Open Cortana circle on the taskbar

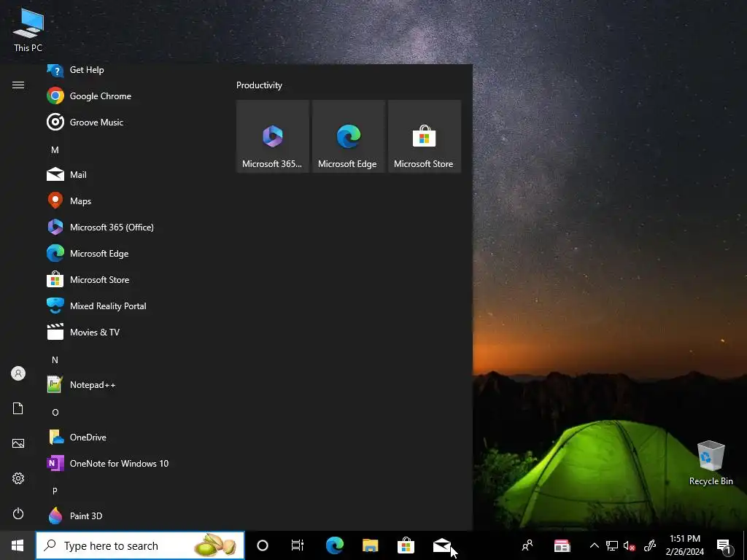(x=263, y=545)
